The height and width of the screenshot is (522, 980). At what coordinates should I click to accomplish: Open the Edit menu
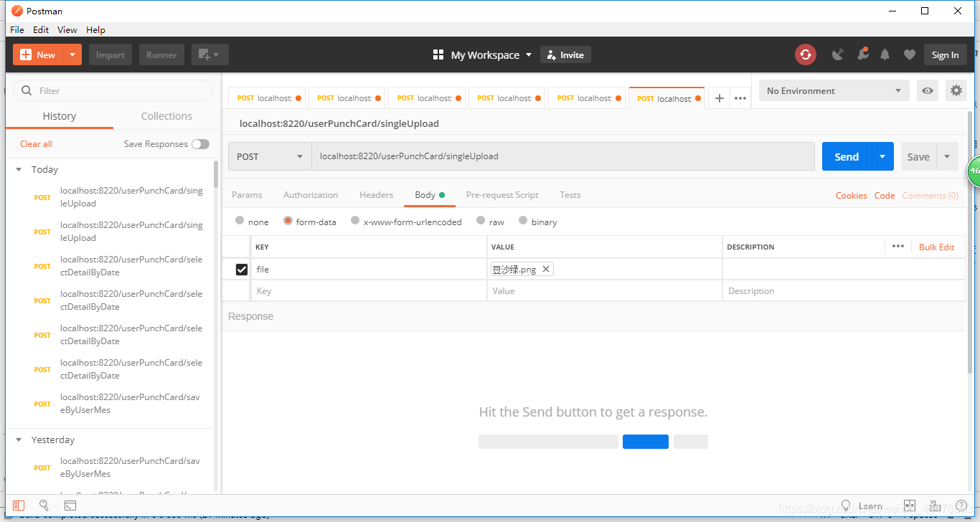41,29
